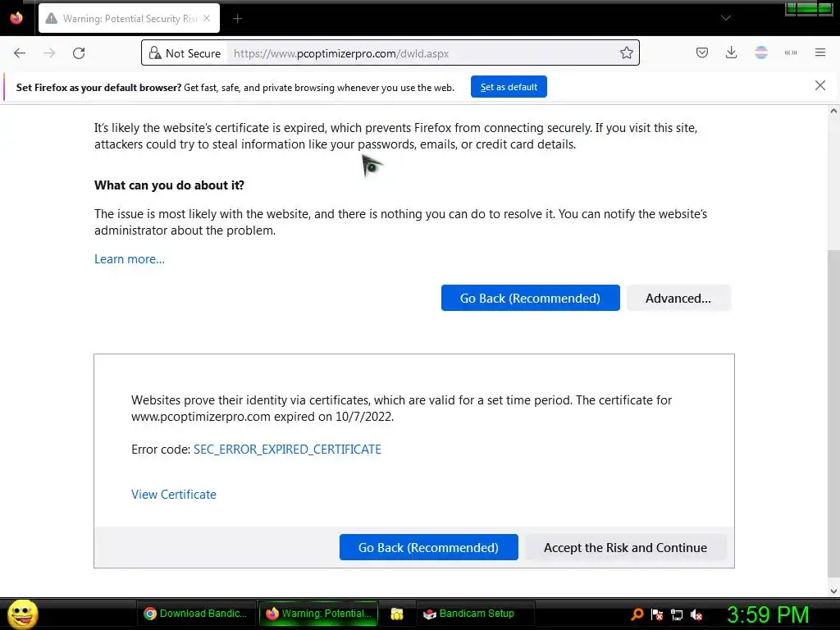This screenshot has width=840, height=630.
Task: Open the smiley face start button
Action: pos(22,614)
